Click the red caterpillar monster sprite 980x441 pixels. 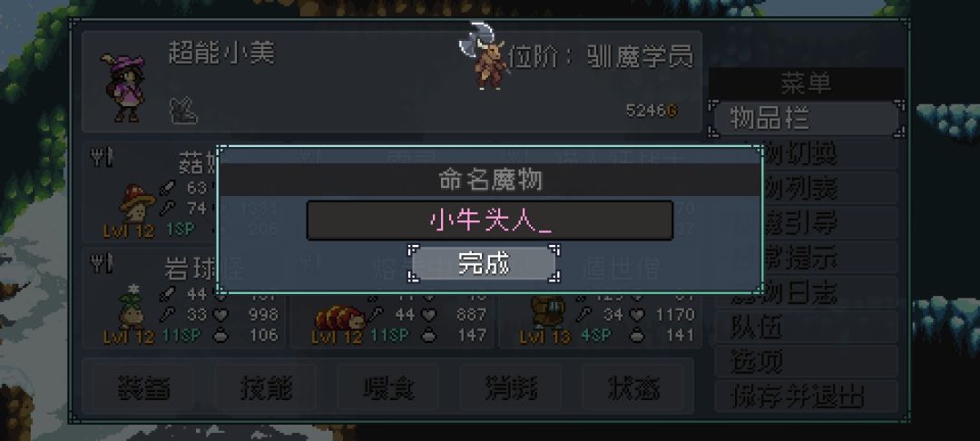tap(340, 318)
